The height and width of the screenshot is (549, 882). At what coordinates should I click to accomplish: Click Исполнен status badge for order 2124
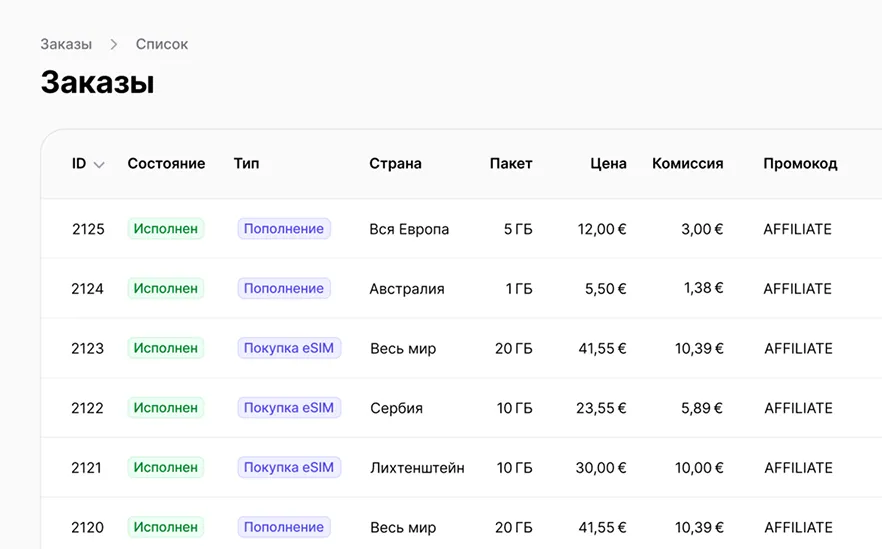166,288
